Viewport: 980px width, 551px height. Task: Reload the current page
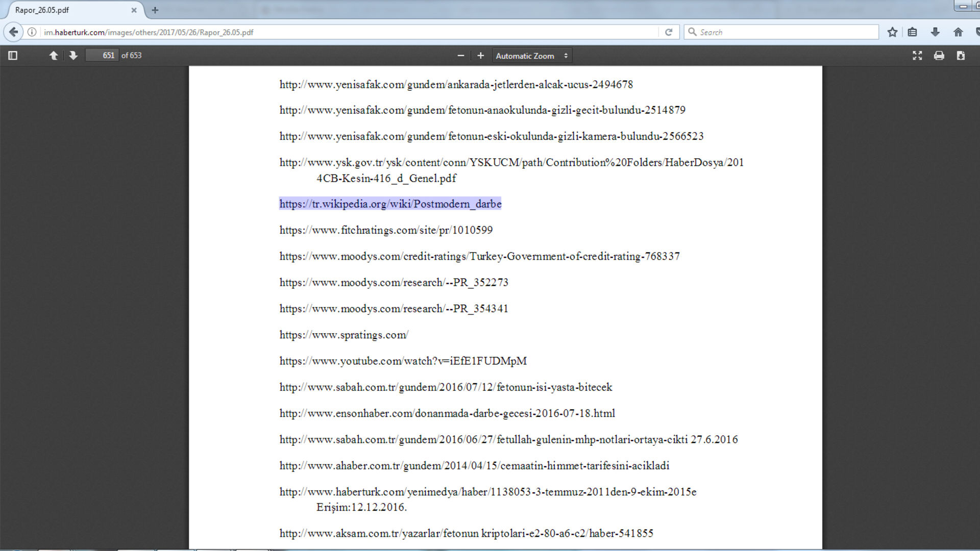669,32
